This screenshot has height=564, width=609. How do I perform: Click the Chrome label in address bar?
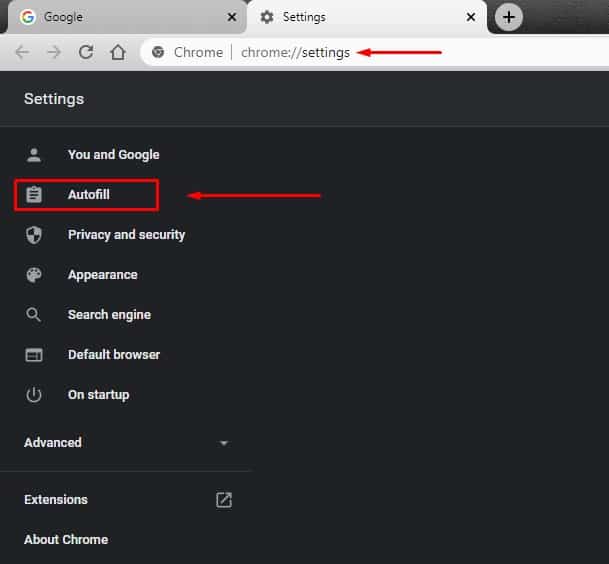coord(198,52)
